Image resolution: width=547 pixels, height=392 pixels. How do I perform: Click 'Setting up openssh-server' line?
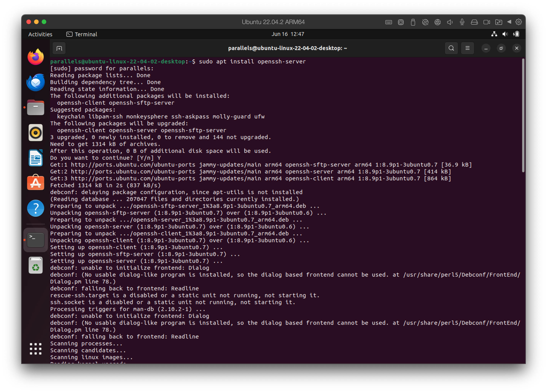pos(137,261)
